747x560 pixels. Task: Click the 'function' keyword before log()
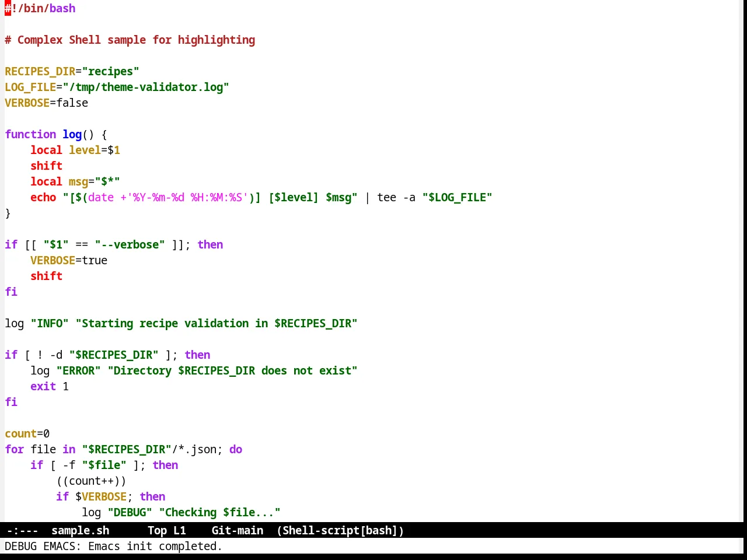tap(30, 134)
